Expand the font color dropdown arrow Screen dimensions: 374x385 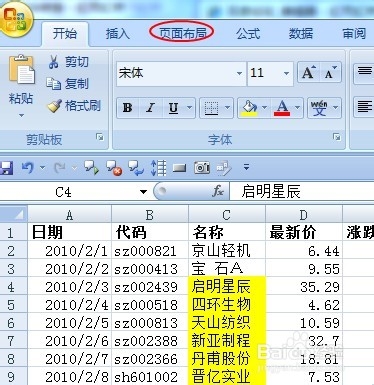(x=298, y=108)
